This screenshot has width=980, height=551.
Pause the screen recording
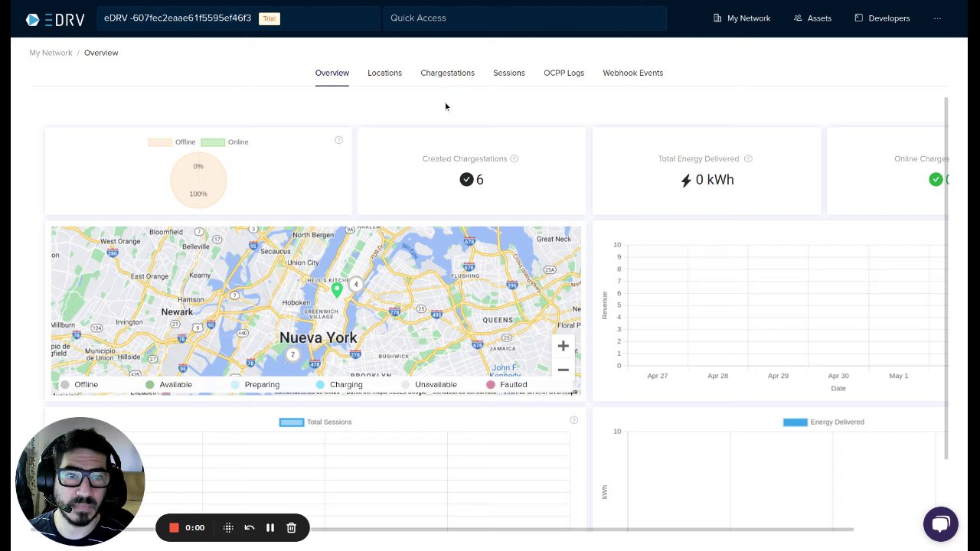point(270,527)
